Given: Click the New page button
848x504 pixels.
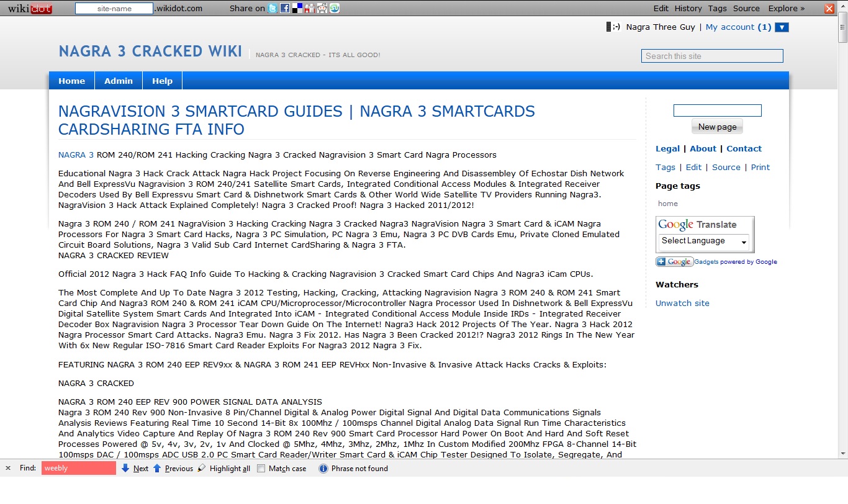Looking at the screenshot, I should (x=717, y=127).
